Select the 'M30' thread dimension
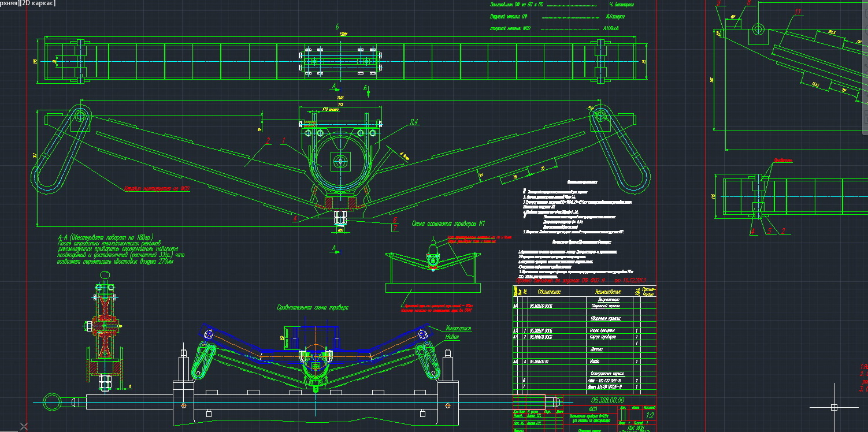 [340, 230]
